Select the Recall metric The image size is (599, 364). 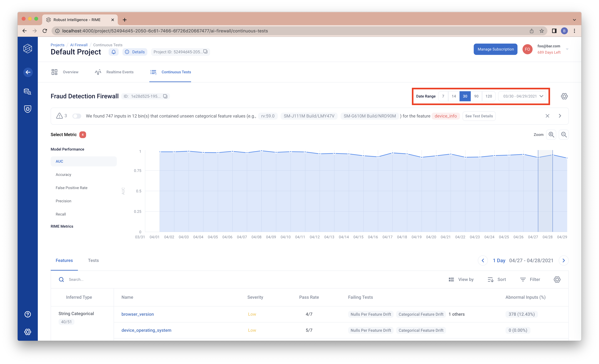tap(61, 214)
